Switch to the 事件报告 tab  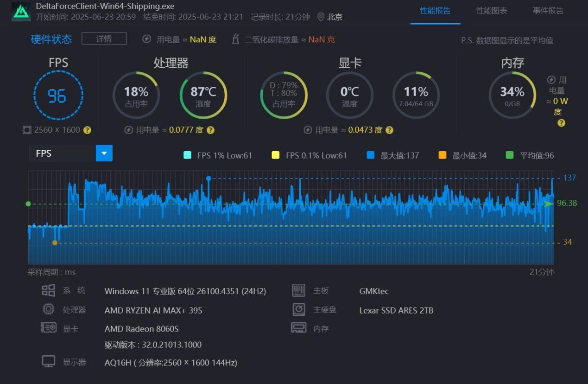pos(548,11)
